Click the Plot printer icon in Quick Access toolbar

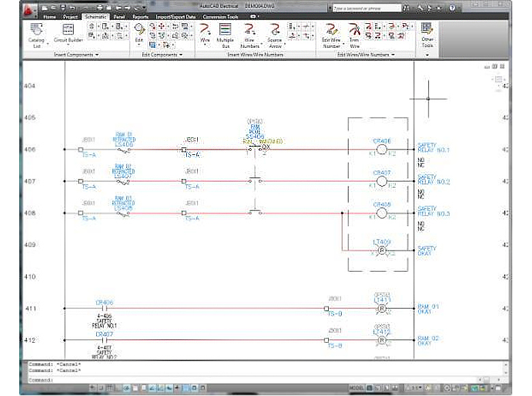(x=100, y=8)
